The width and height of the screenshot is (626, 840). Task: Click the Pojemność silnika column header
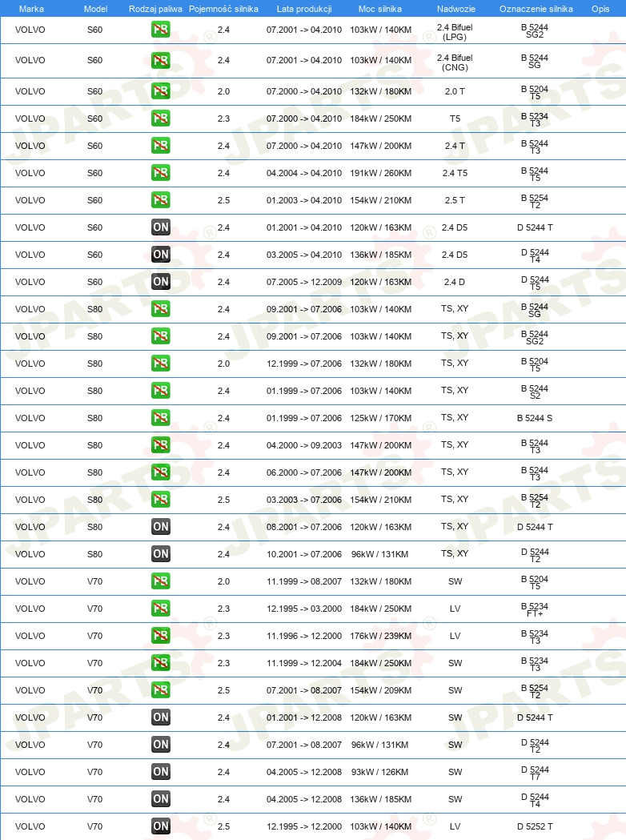pos(223,9)
